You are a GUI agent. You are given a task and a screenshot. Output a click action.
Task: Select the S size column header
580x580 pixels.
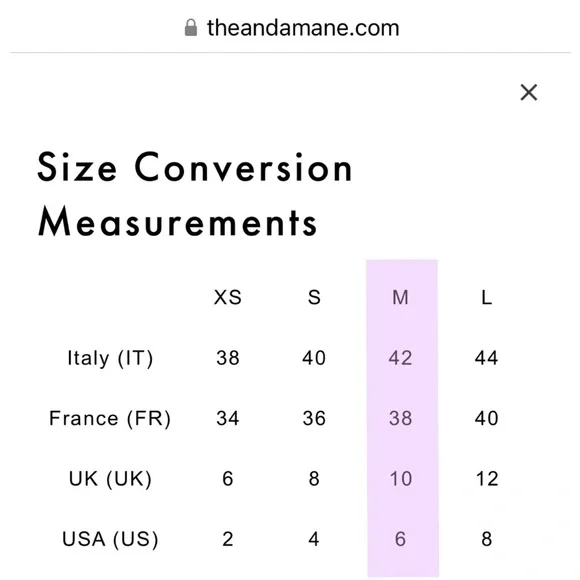click(x=314, y=297)
